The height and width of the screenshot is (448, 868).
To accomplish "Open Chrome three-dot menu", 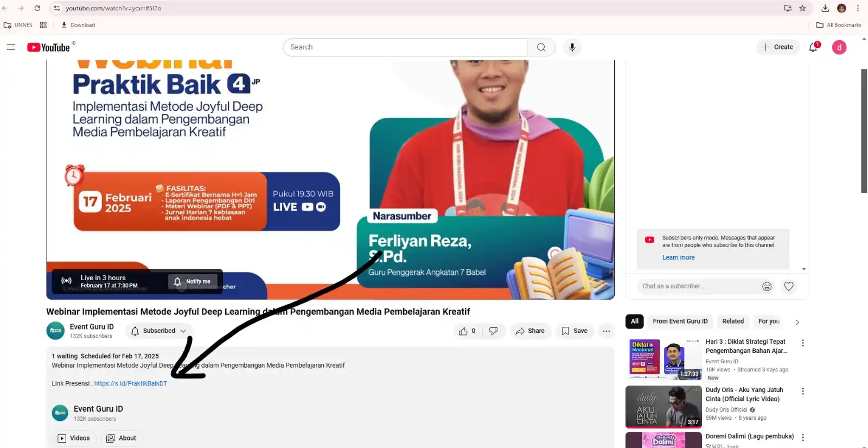I will point(858,8).
